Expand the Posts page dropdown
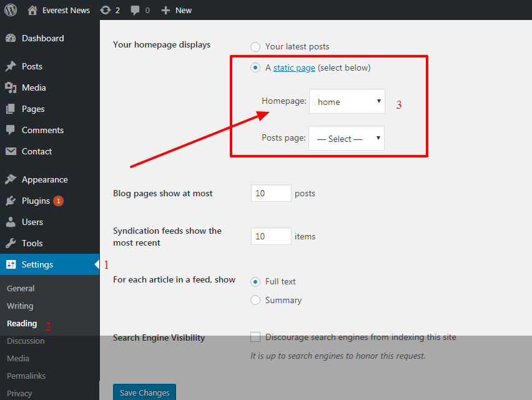 point(347,138)
